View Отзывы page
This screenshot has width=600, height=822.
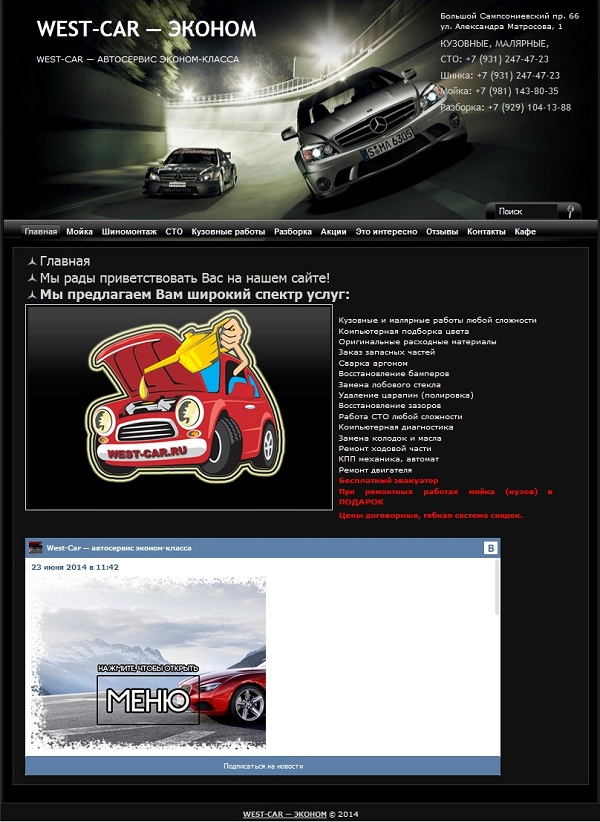442,231
